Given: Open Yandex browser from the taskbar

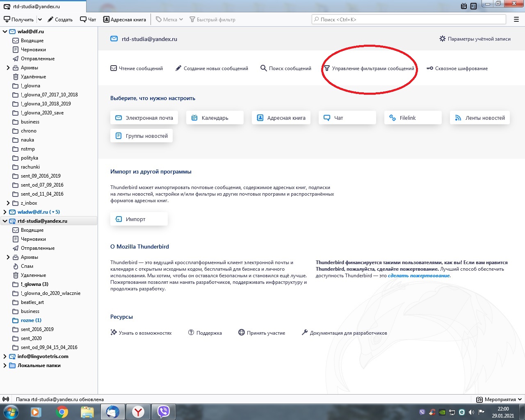Looking at the screenshot, I should coord(138,412).
